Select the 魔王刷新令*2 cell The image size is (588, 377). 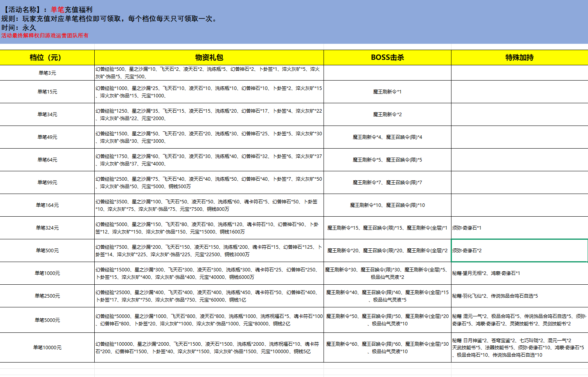click(x=387, y=114)
